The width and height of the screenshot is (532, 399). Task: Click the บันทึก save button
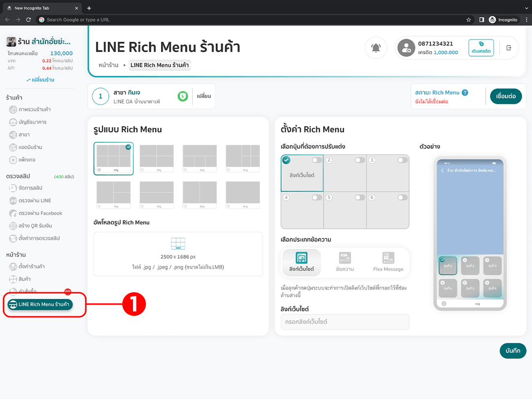(x=513, y=351)
